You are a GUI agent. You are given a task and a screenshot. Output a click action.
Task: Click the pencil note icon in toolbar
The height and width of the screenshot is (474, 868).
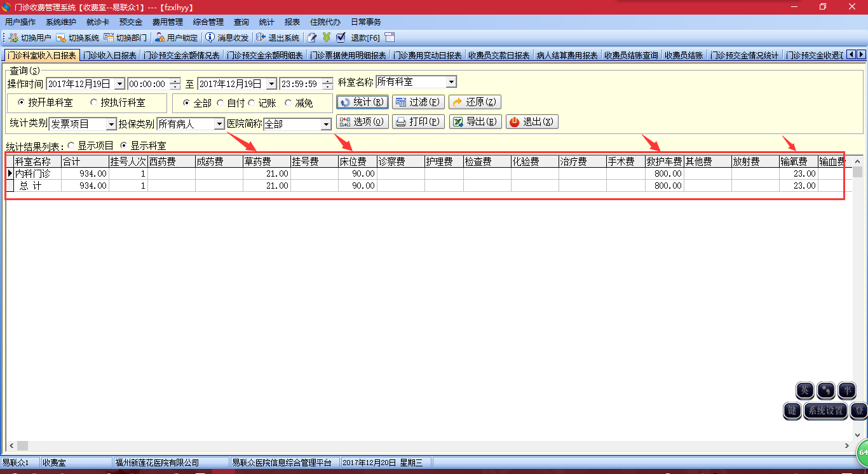[312, 37]
